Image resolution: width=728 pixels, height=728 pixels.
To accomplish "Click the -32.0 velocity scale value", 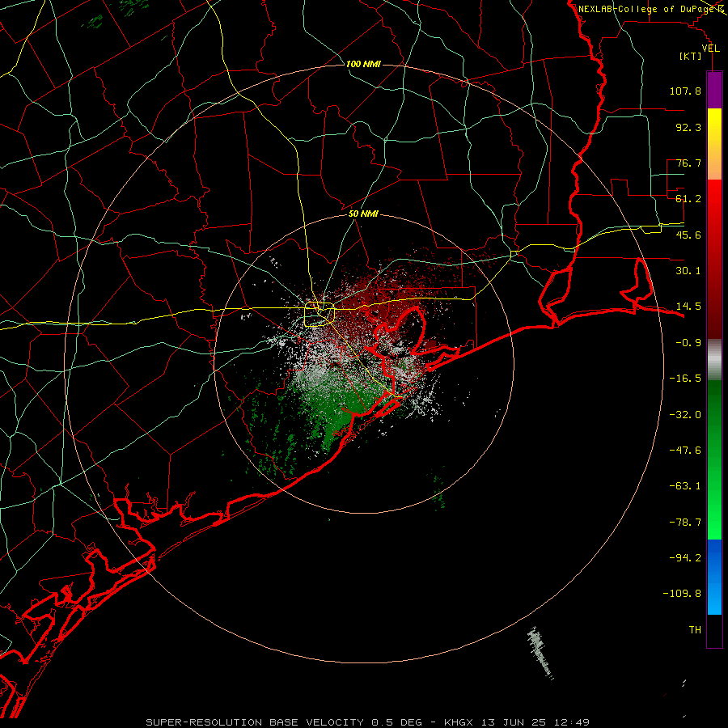I will point(685,415).
